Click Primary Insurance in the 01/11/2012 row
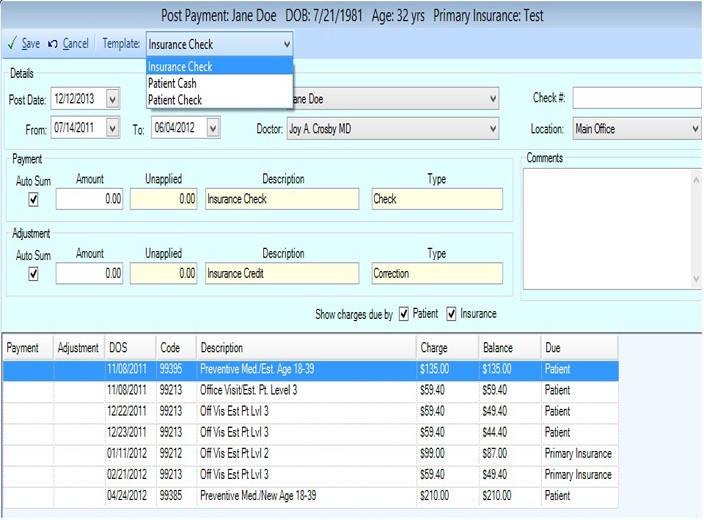 (578, 454)
